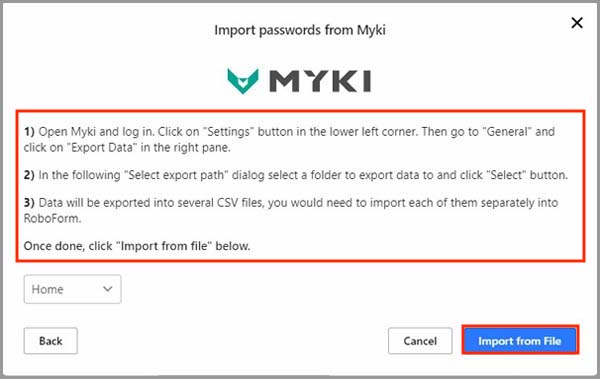Image resolution: width=600 pixels, height=379 pixels.
Task: Click the Once done instruction line
Action: tap(137, 246)
